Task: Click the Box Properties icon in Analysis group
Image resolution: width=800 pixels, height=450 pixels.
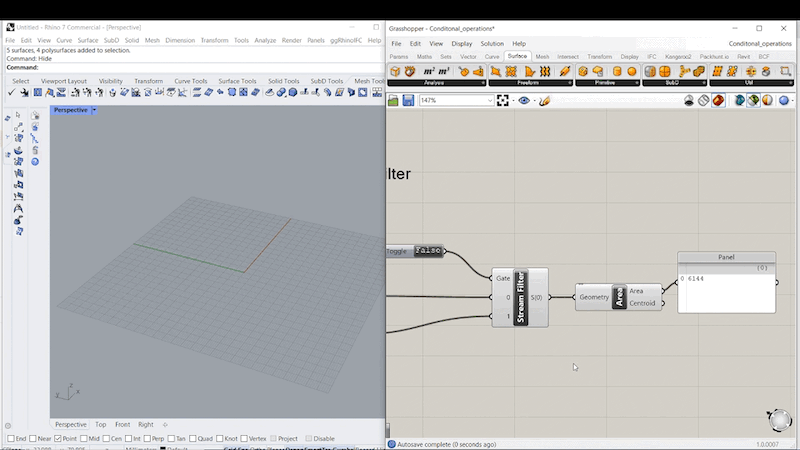Action: [395, 71]
